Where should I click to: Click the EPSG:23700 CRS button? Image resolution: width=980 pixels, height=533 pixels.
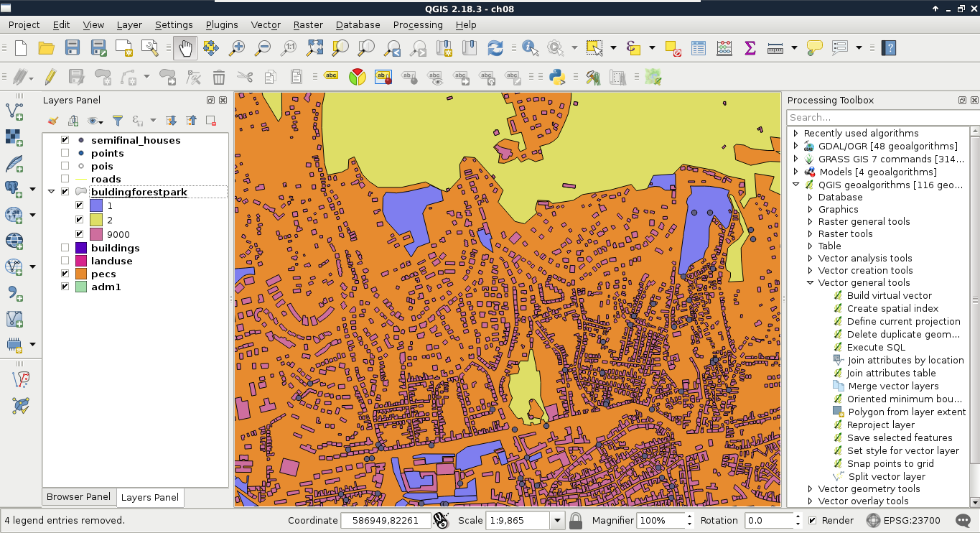904,520
